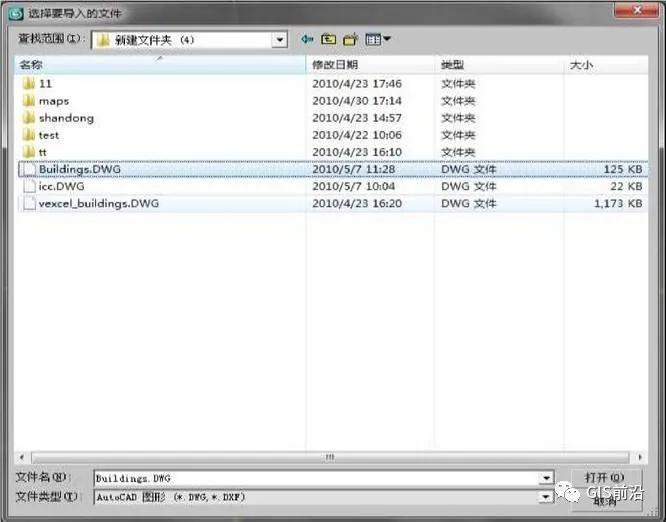
Task: Sort files by 名称 column header
Action: pos(160,65)
